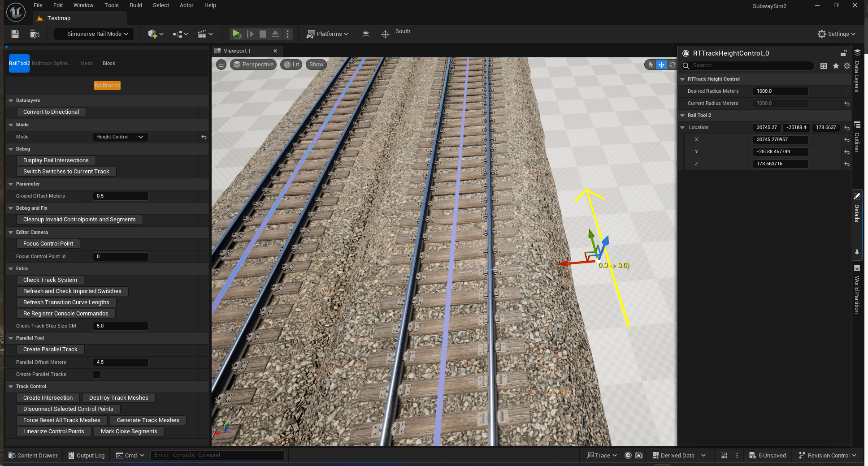Screen dimensions: 868x466
Task: Click the Save current level icon
Action: [x=15, y=34]
